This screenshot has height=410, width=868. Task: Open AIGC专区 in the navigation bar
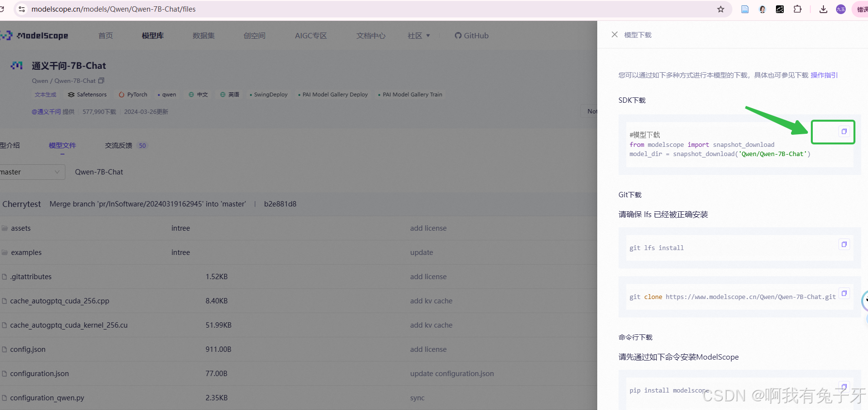click(x=311, y=35)
